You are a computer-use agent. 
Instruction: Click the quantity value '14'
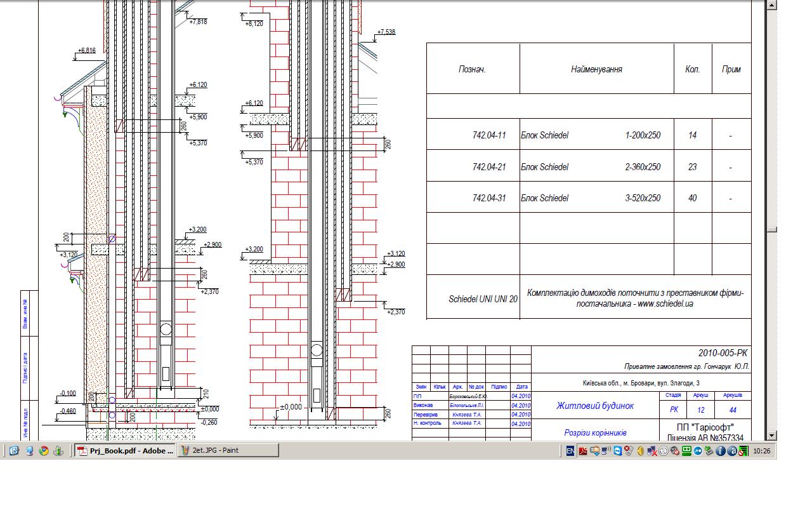[x=692, y=135]
